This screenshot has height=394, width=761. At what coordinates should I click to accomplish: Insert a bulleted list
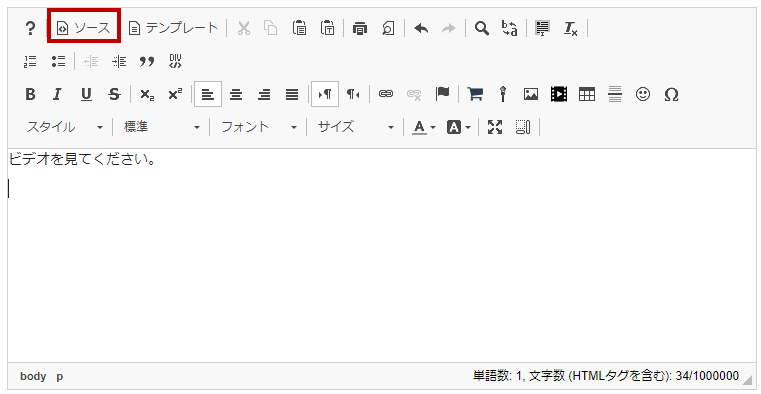[58, 61]
